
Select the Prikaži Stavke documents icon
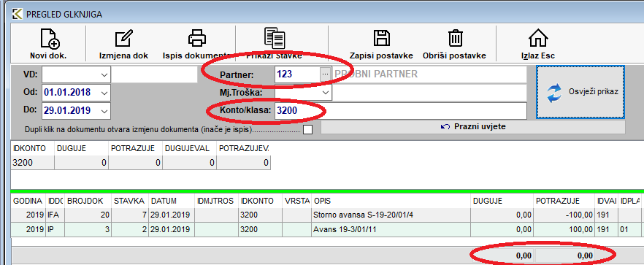[x=275, y=38]
